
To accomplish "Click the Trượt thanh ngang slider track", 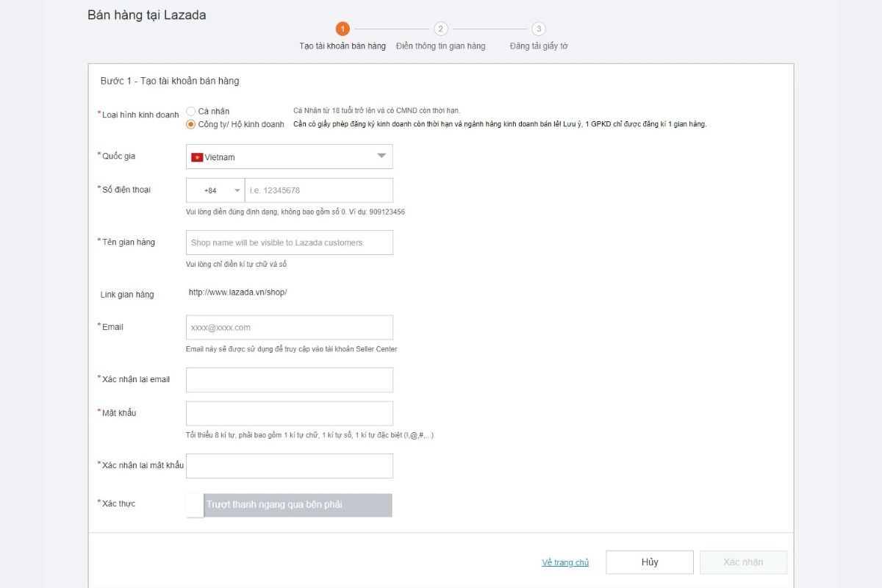I will click(x=298, y=505).
